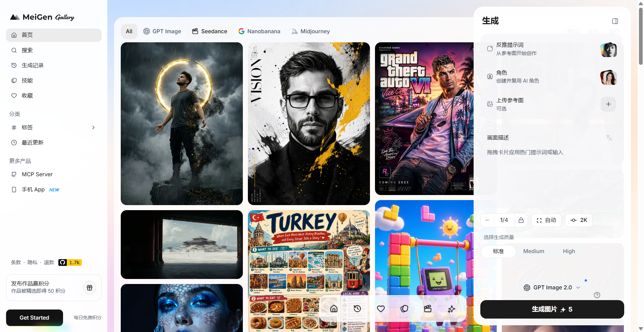Click the history clock icon in floating bar
This screenshot has width=644, height=332.
tap(357, 309)
